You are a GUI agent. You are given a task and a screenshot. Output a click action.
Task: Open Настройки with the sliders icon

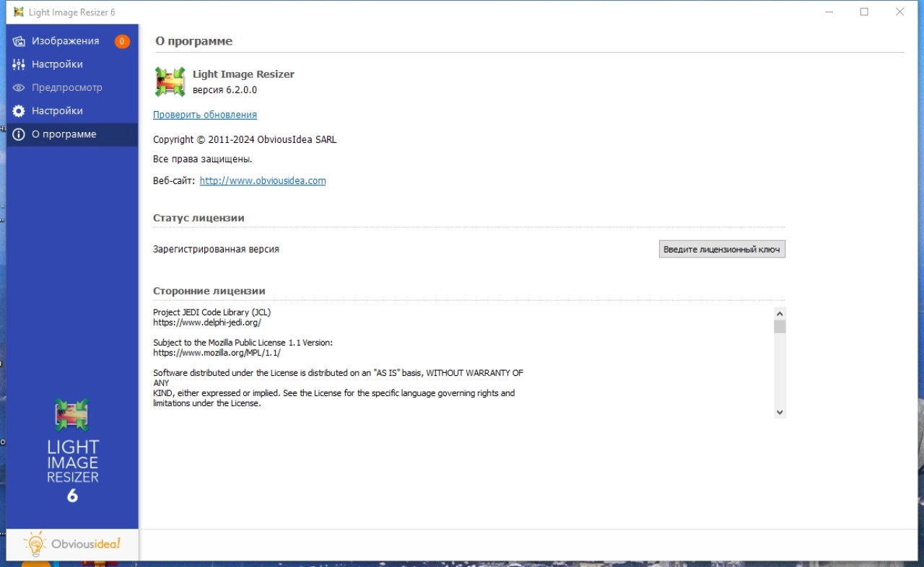pyautogui.click(x=72, y=64)
